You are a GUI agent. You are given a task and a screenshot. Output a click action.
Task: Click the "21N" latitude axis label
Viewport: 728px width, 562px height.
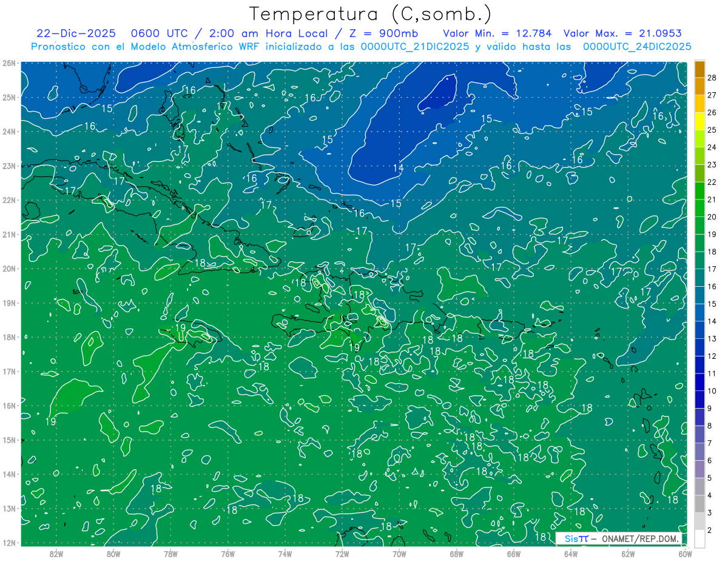[x=9, y=234]
